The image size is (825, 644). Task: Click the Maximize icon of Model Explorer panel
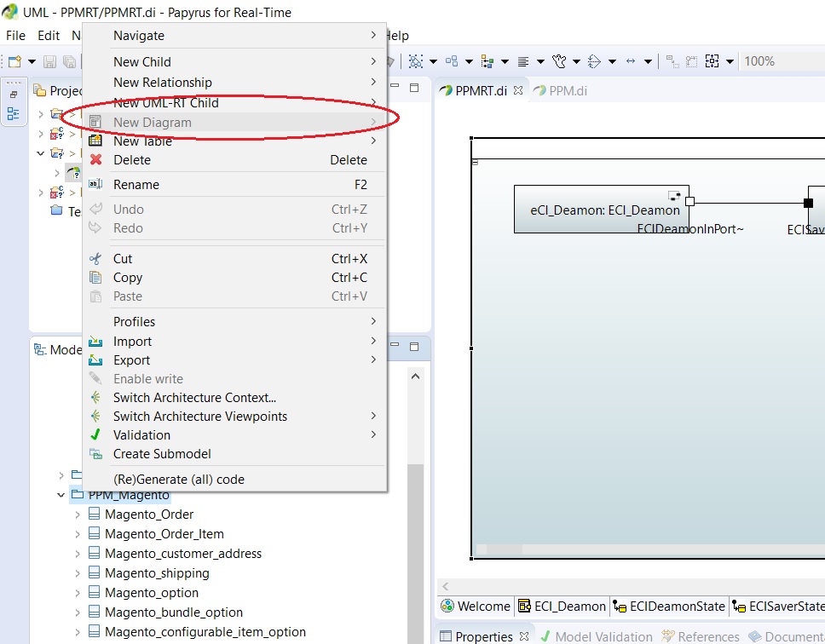point(414,347)
